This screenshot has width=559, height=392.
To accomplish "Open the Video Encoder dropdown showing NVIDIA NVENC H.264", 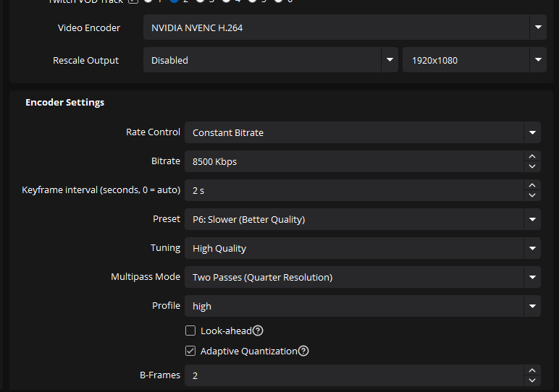I will tap(345, 27).
